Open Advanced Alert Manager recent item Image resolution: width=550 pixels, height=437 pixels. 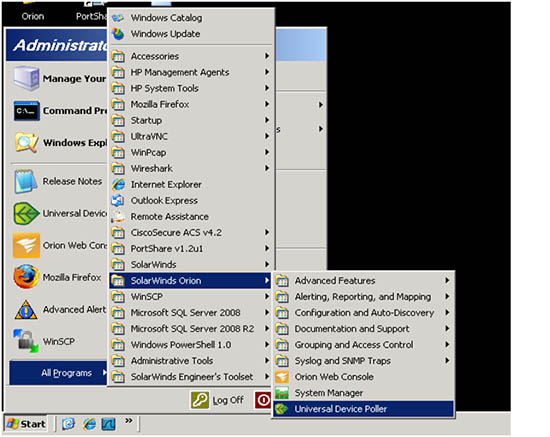coord(60,309)
